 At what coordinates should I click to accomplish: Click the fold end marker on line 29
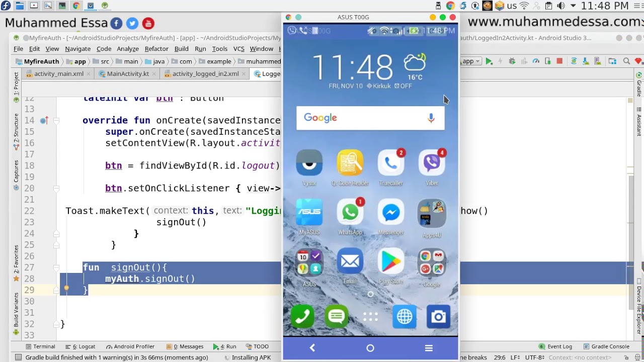tap(56, 290)
